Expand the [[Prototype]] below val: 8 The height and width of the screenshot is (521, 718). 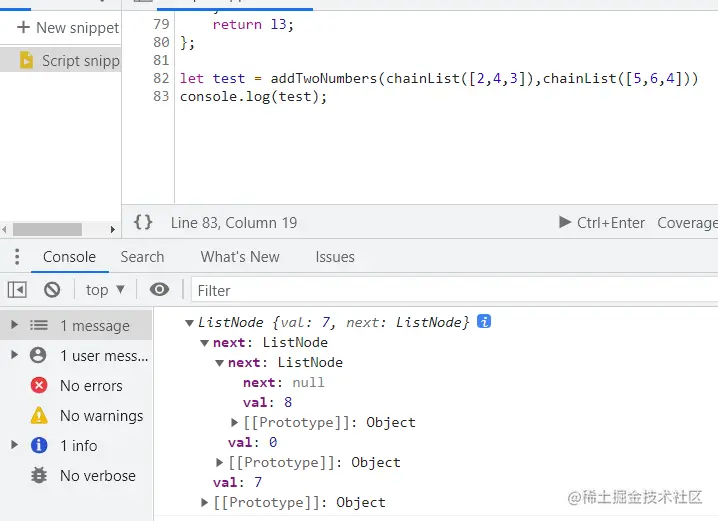[x=234, y=422]
